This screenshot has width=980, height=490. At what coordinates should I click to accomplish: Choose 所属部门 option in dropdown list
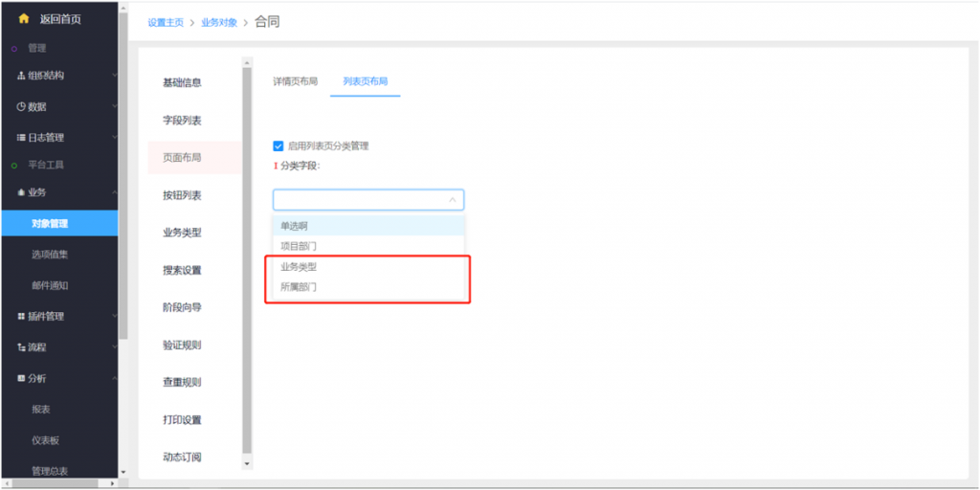coord(299,287)
